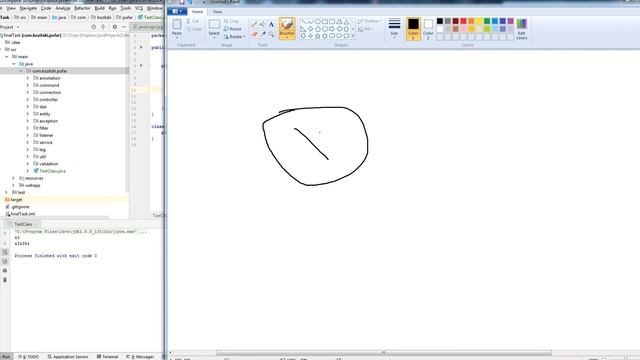Viewport: 640px width, 360px height.
Task: Open the Brushes tool in Paint
Action: [x=287, y=28]
